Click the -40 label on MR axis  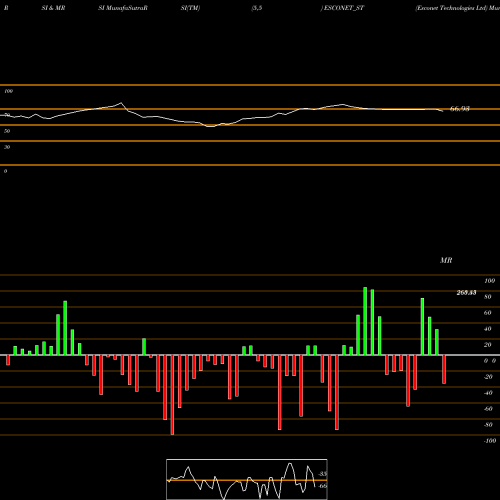click(488, 393)
